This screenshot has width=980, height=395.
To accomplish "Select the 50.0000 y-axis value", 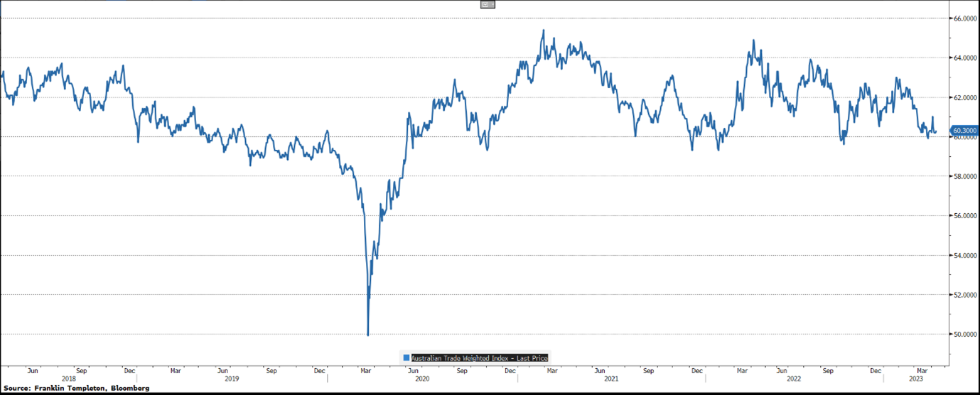I will [x=964, y=334].
